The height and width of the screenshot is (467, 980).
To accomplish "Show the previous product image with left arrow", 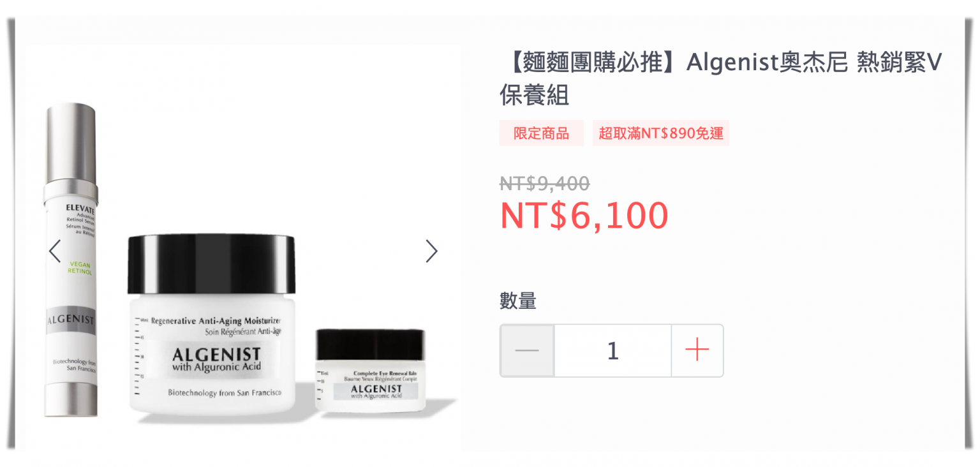I will tap(55, 251).
